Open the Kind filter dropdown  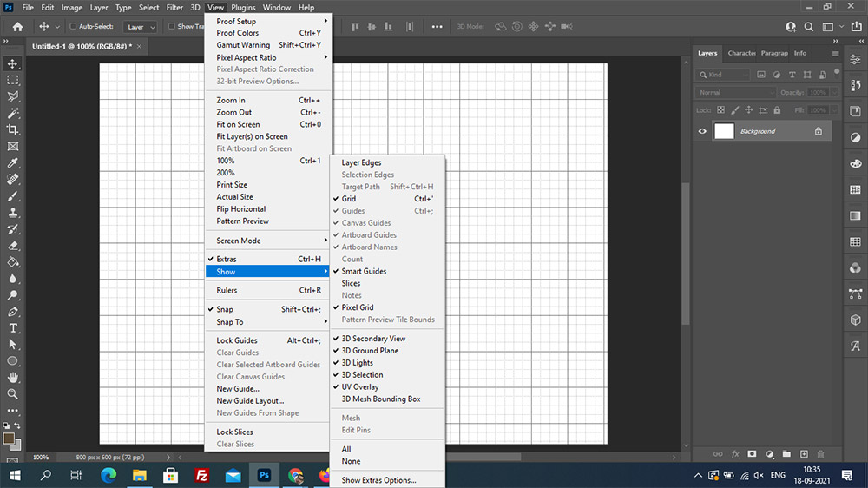[x=722, y=75]
